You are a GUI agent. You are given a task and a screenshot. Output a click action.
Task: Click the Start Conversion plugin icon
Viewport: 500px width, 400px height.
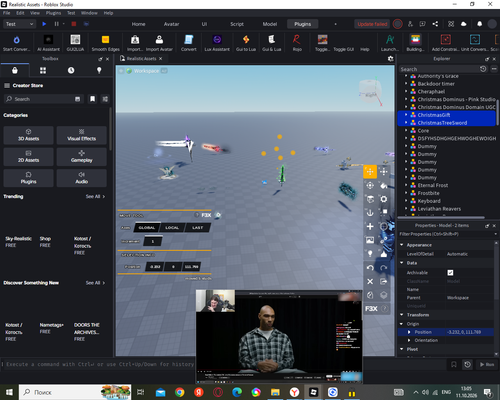pyautogui.click(x=16, y=43)
